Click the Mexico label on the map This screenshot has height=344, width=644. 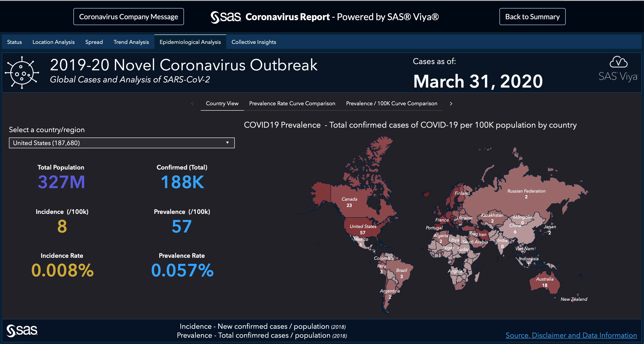(360, 239)
